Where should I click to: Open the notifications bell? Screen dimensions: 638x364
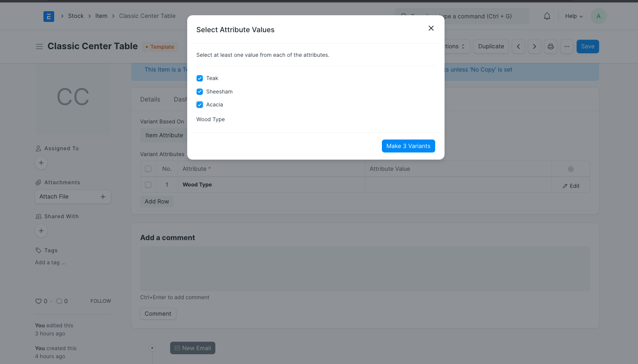547,16
